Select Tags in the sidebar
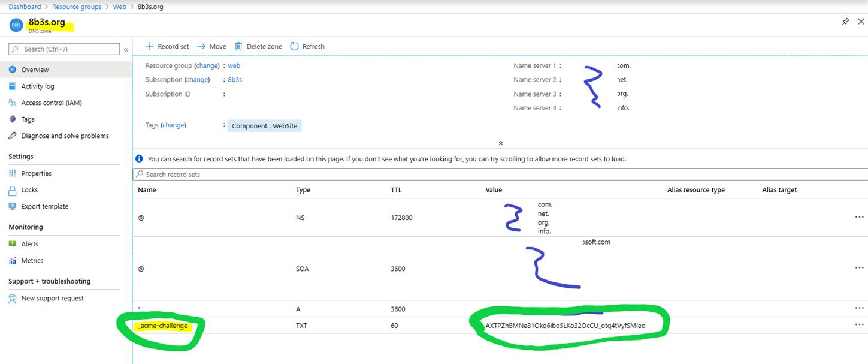868x364 pixels. (x=28, y=119)
